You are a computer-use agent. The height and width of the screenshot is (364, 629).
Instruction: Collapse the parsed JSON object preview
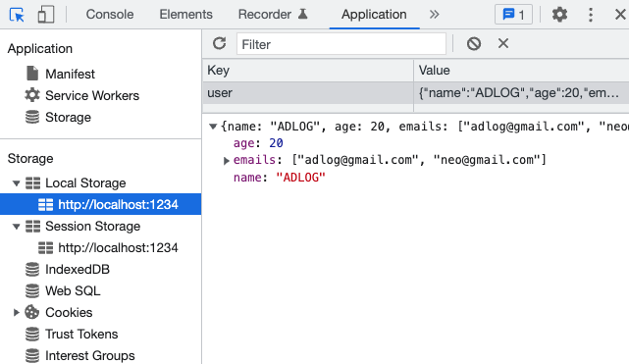tap(213, 127)
